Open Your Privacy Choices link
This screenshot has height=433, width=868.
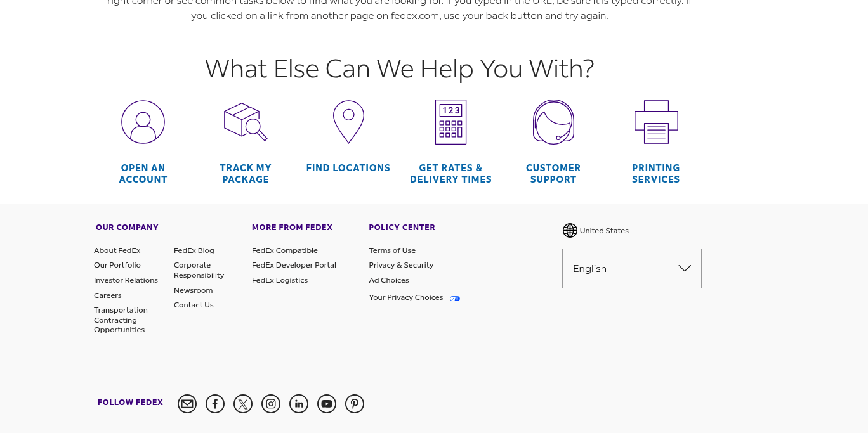[406, 297]
